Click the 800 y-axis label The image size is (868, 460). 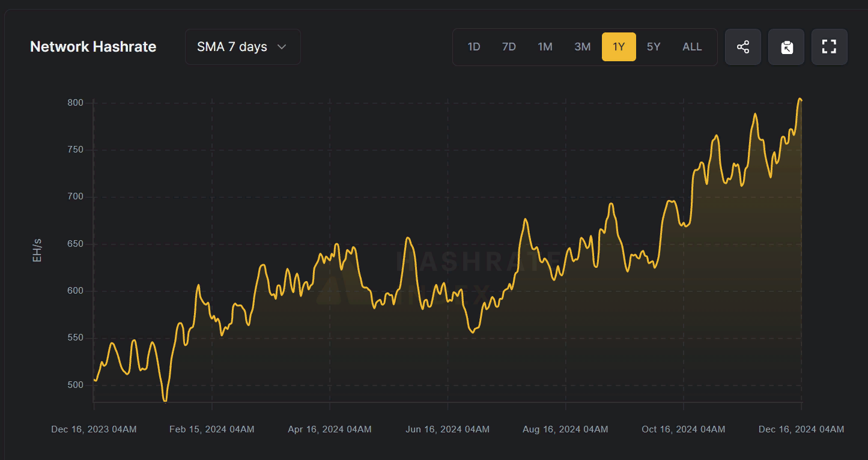tap(75, 103)
